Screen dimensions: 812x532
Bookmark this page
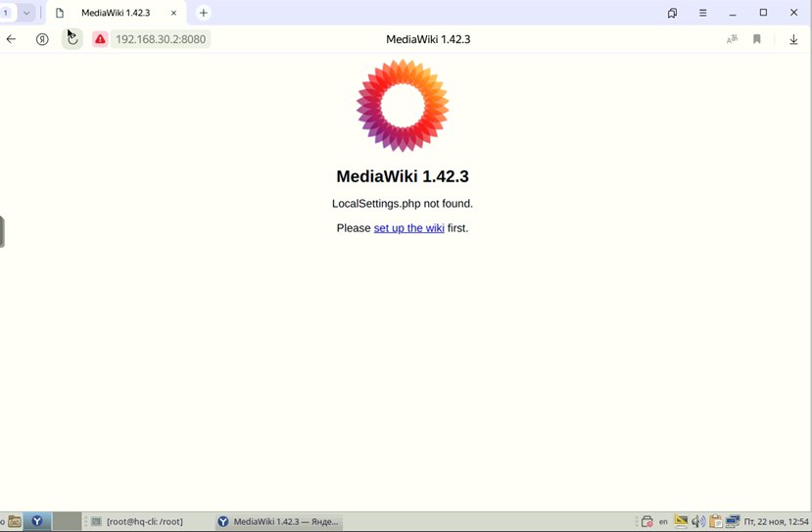[756, 39]
